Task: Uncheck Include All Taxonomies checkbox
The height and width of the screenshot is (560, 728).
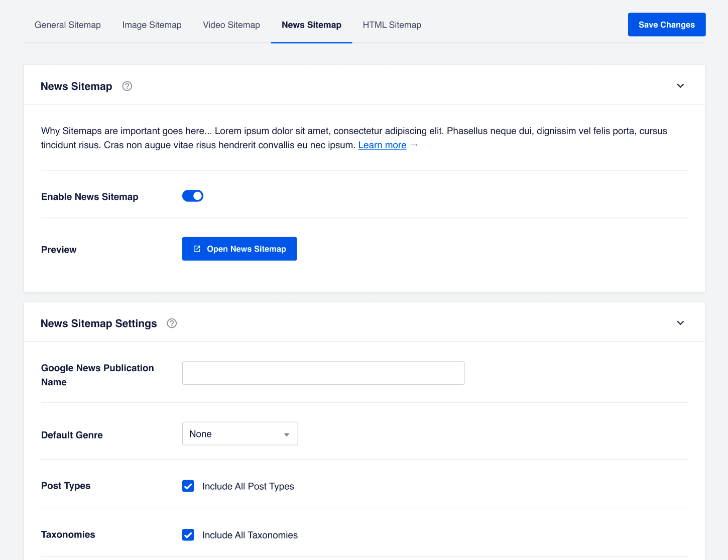Action: 188,535
